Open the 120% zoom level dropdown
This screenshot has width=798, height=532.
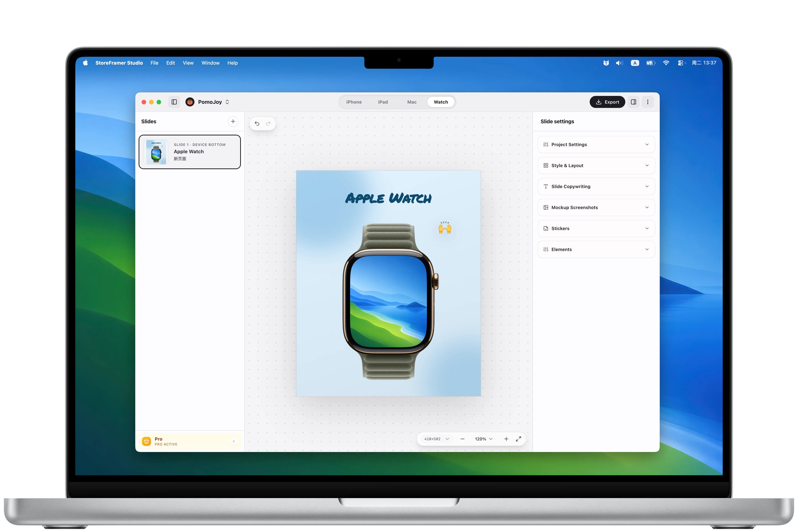pos(484,439)
